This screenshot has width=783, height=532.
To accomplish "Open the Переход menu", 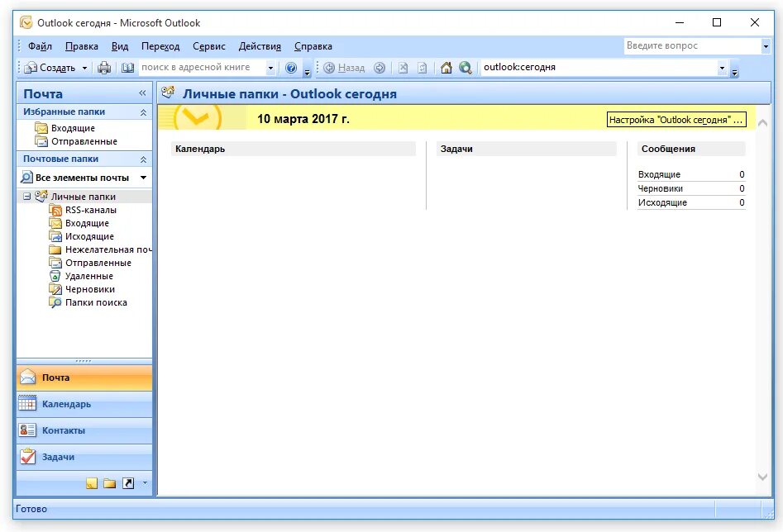I will pos(160,46).
